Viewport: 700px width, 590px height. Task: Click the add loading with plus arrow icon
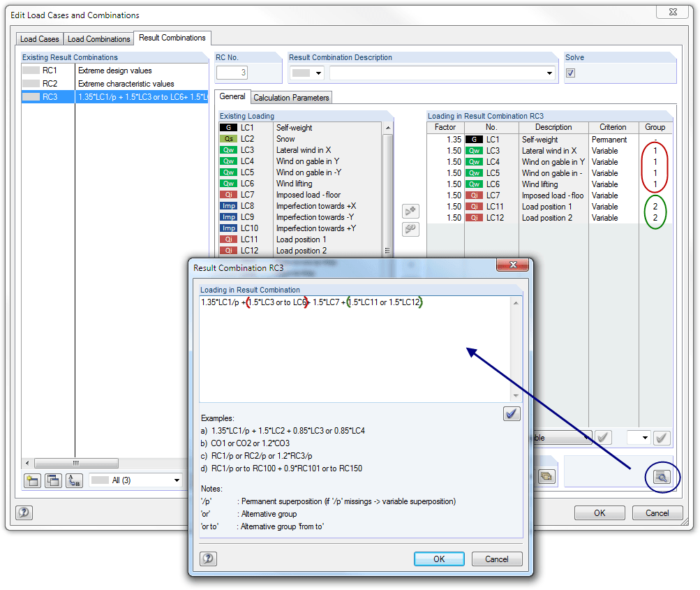(x=410, y=211)
